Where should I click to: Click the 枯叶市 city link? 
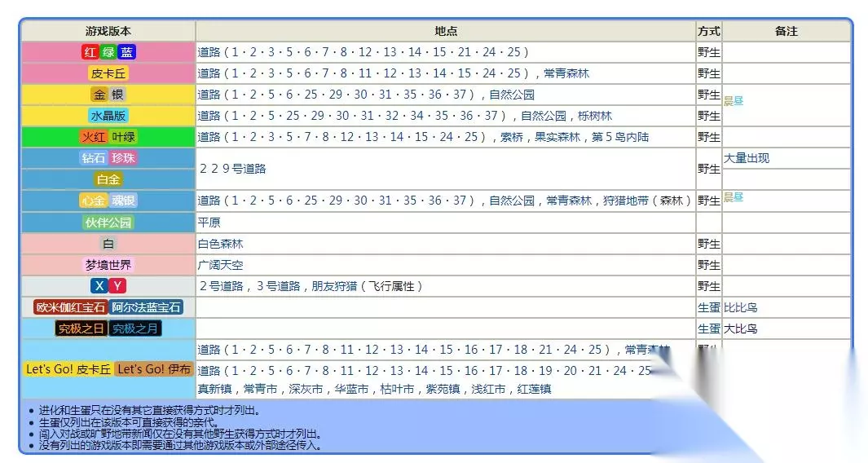pyautogui.click(x=397, y=389)
